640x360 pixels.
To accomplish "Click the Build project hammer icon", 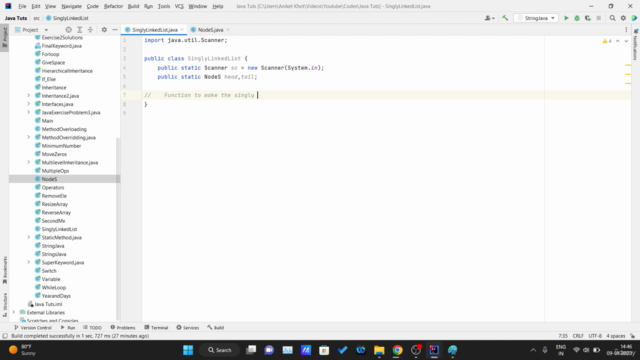I will (505, 18).
